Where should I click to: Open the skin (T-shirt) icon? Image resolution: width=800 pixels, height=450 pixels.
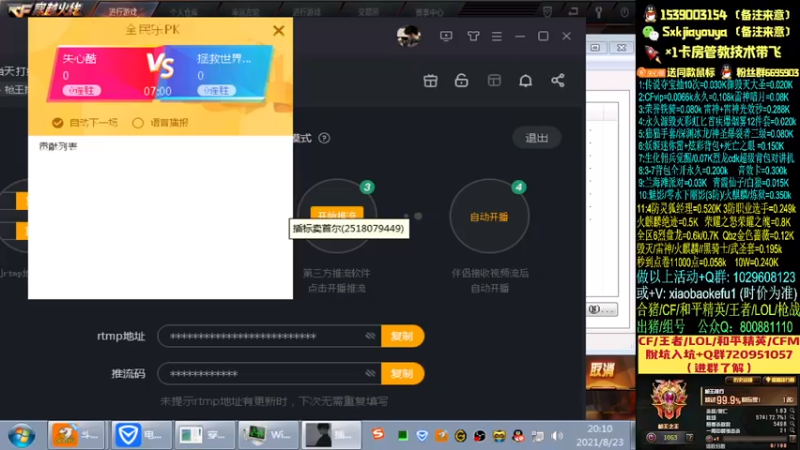click(473, 36)
